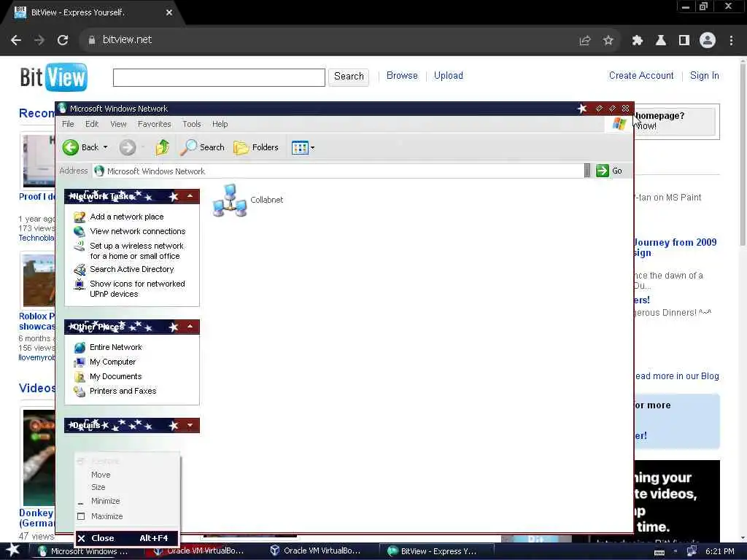Open View network connections
Screen dimensions: 747x560
click(138, 231)
